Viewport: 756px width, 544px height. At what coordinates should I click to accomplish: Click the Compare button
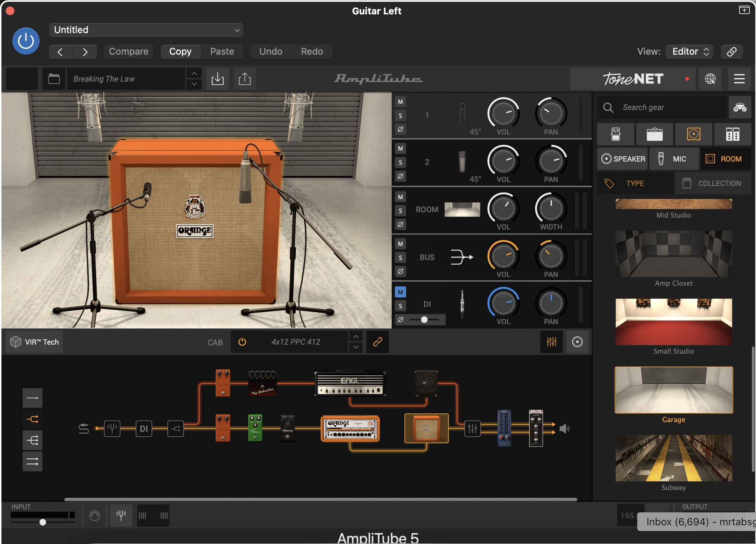(129, 51)
